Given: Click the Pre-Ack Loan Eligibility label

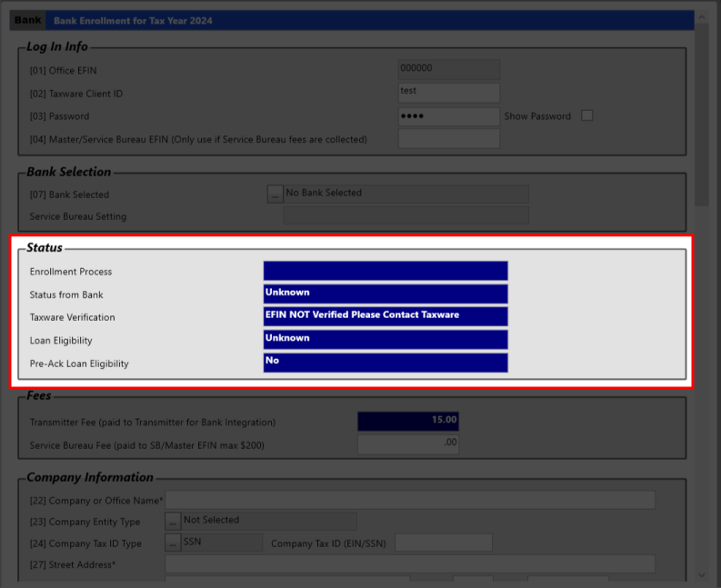Looking at the screenshot, I should point(79,364).
